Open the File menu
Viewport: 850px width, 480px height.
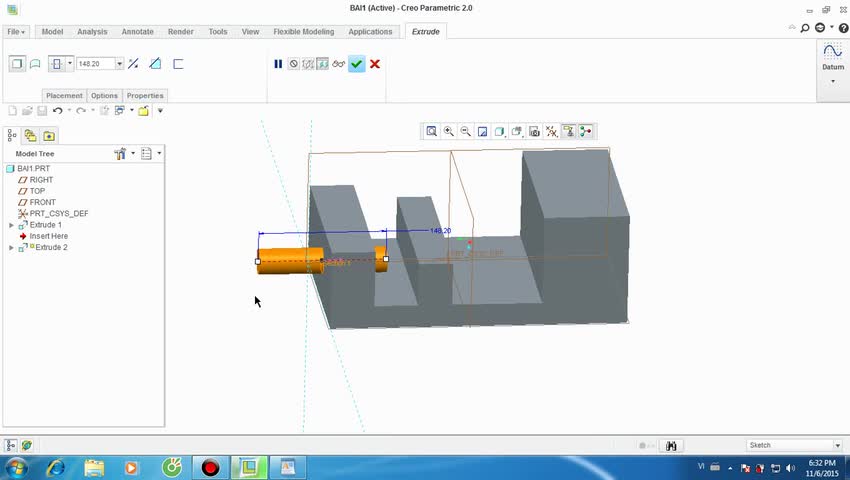pyautogui.click(x=16, y=31)
